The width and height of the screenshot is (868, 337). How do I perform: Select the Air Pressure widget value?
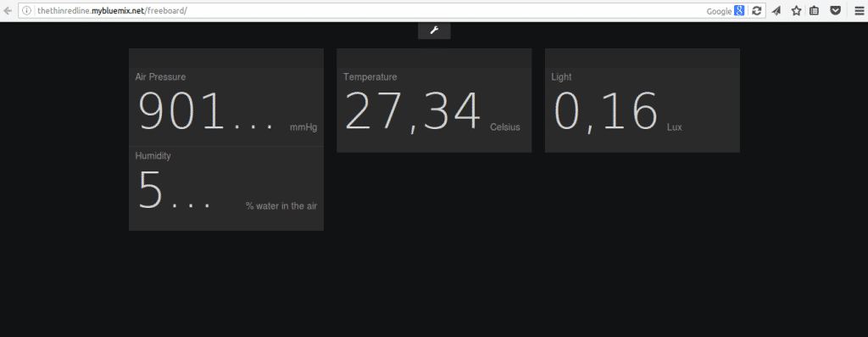(206, 111)
